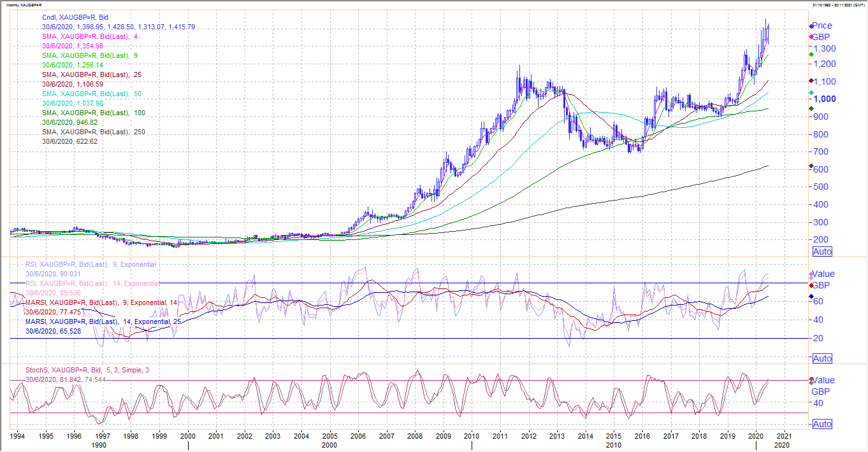Click the 2016 year label on time axis
Viewport: 868px width, 452px height.
[x=641, y=437]
